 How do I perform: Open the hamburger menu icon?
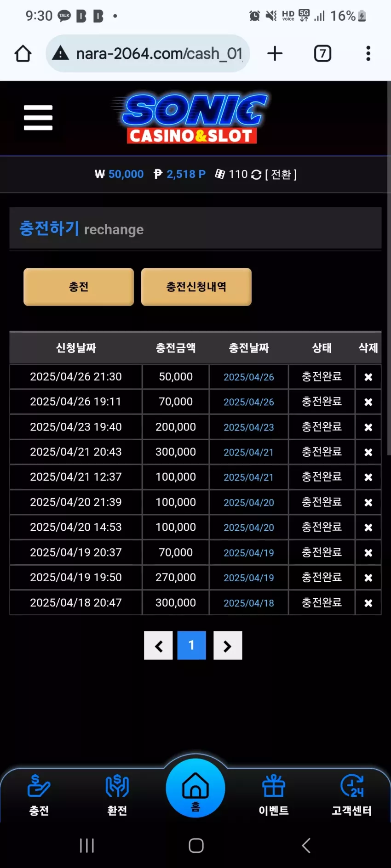click(38, 118)
